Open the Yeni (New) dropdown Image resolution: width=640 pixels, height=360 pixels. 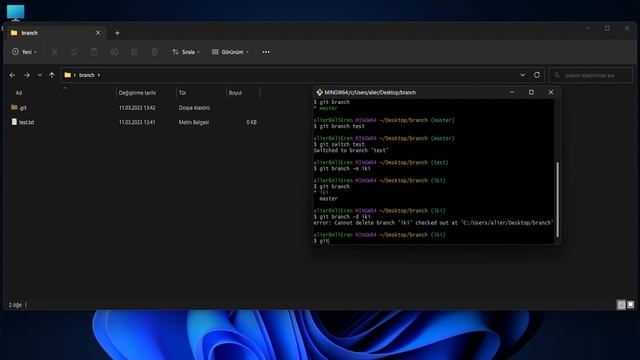coord(24,52)
